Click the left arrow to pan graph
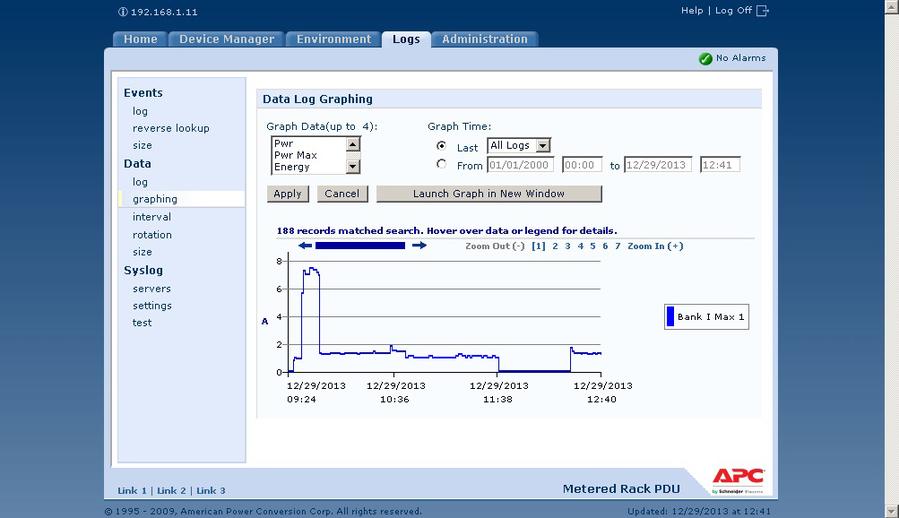Viewport: 899px width, 518px height. [305, 246]
